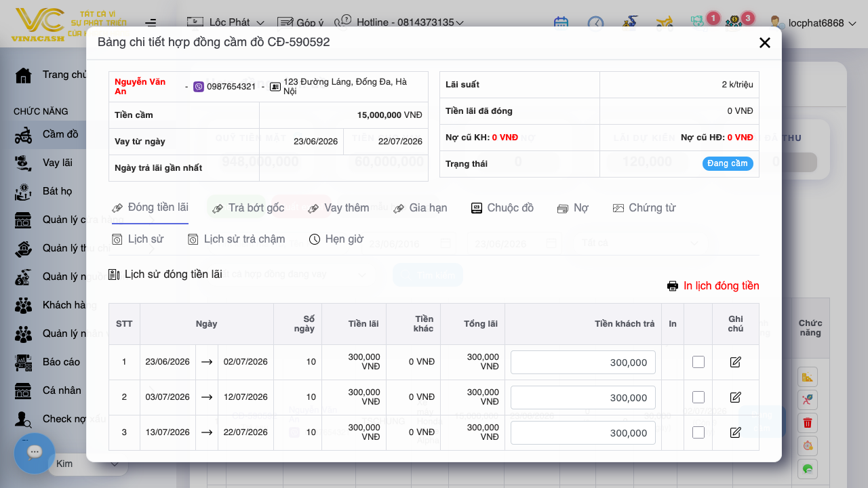Viewport: 868px width, 488px height.
Task: Go to the Chuộc đồ tab
Action: click(502, 208)
